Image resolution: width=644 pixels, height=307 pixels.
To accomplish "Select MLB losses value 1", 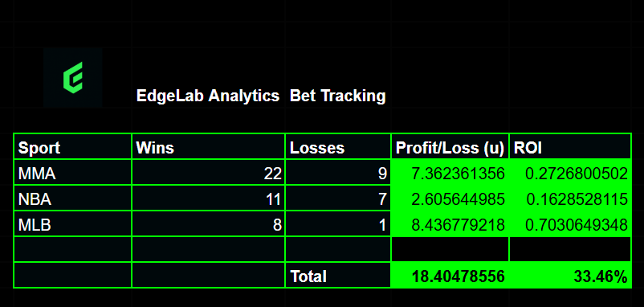I will coord(338,224).
